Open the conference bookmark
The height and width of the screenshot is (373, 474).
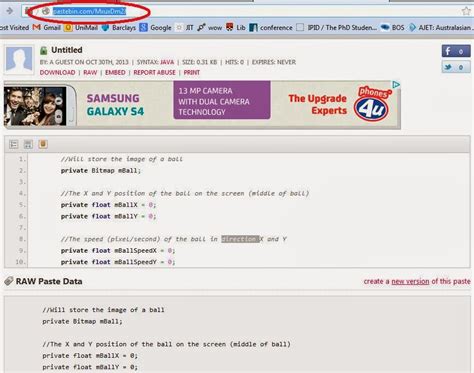coord(271,28)
